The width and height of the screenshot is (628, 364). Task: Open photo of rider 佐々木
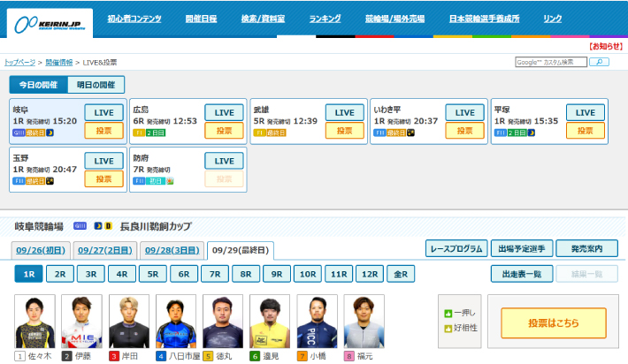pos(34,322)
